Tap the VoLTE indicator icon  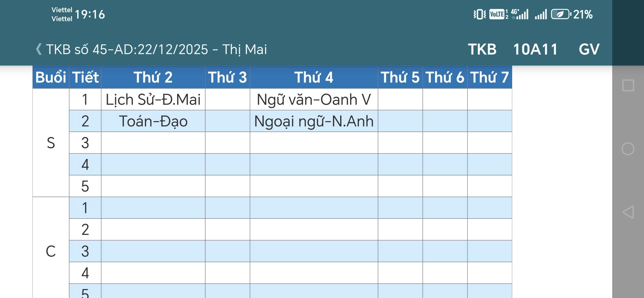pyautogui.click(x=497, y=14)
